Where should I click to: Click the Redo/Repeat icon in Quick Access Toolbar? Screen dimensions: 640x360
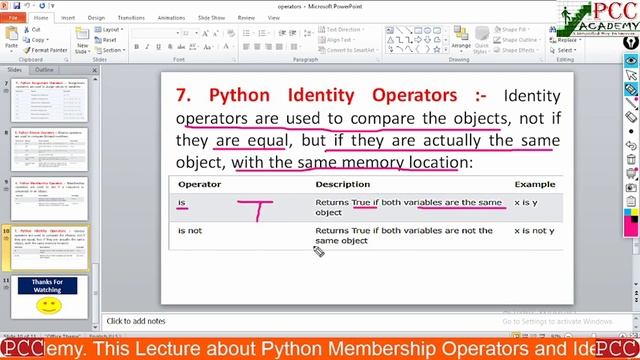pos(42,6)
